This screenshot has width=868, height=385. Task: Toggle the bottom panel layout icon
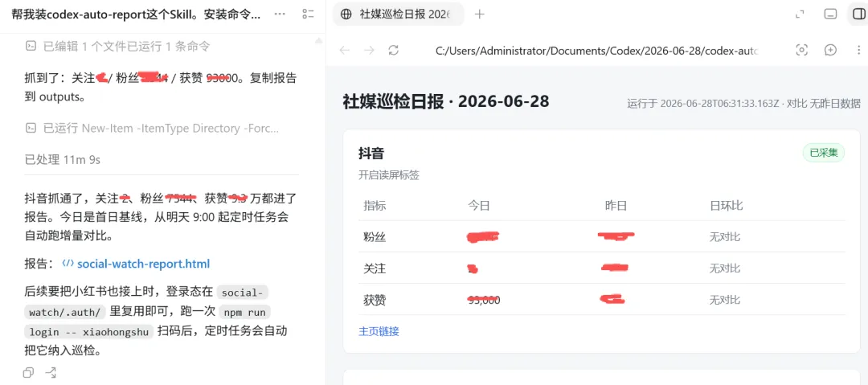click(x=830, y=14)
